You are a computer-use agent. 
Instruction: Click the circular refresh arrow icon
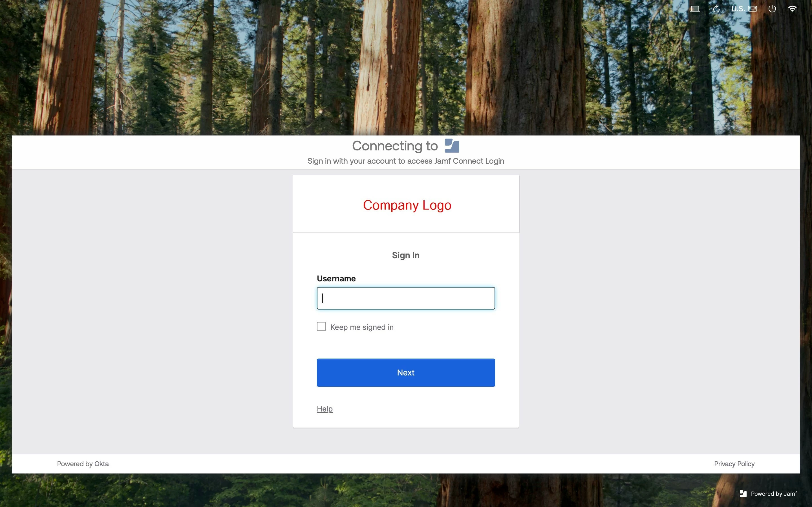[x=716, y=9]
